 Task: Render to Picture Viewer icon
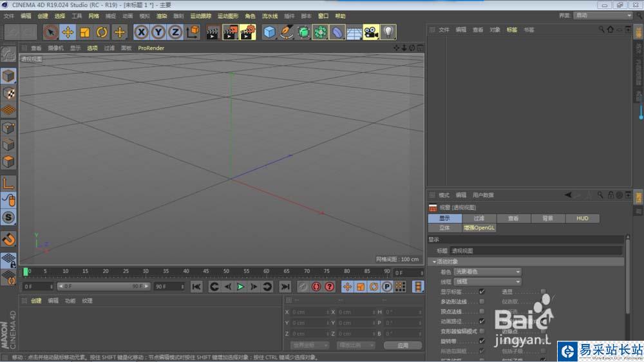click(230, 32)
